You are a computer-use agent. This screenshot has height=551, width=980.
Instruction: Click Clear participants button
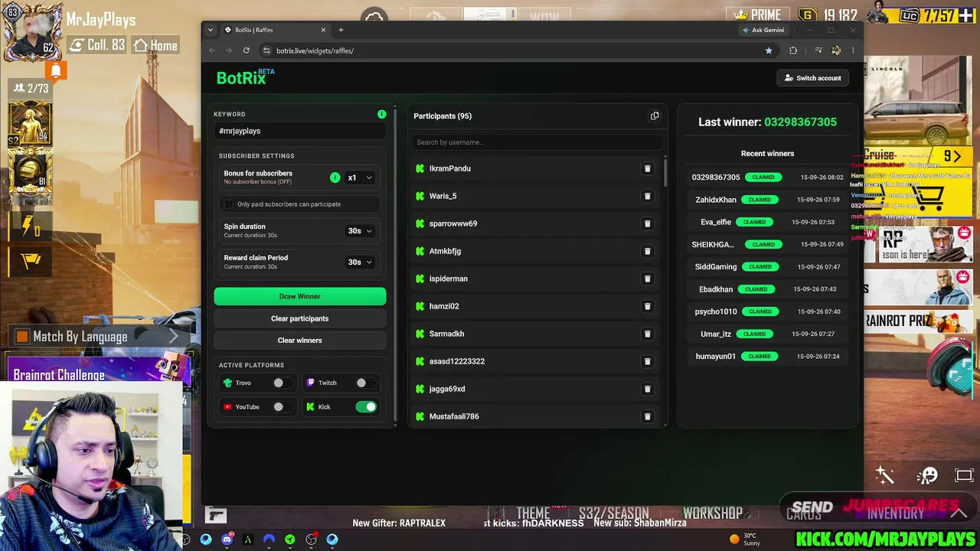tap(300, 318)
